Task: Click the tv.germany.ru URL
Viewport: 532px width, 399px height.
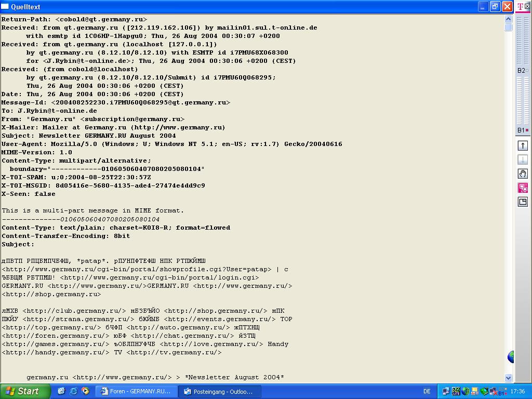Action: click(174, 353)
